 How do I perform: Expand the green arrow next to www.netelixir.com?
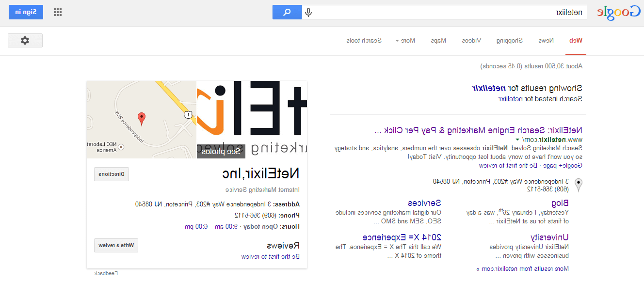point(517,140)
